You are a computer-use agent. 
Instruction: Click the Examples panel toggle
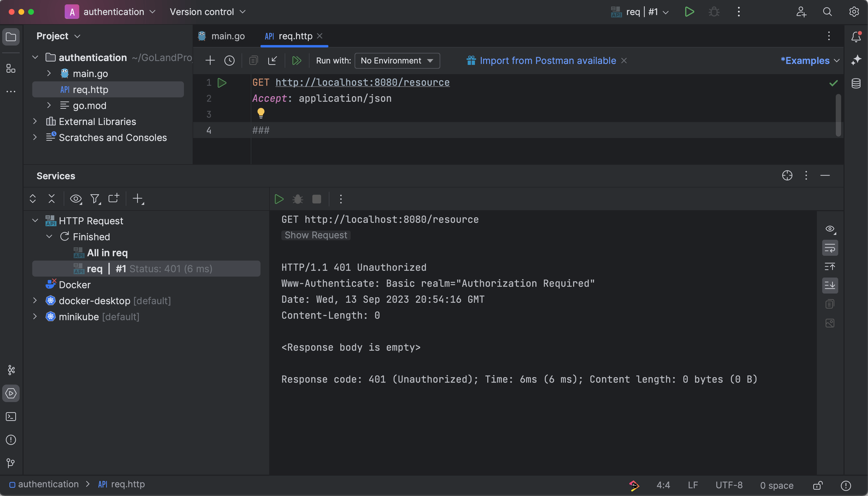(x=808, y=60)
